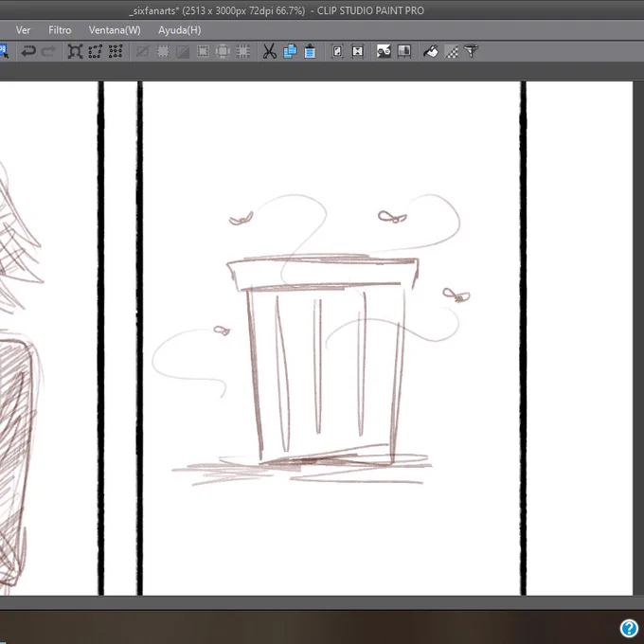
Task: Select the Scale/Rotate transform icon
Action: point(75,51)
